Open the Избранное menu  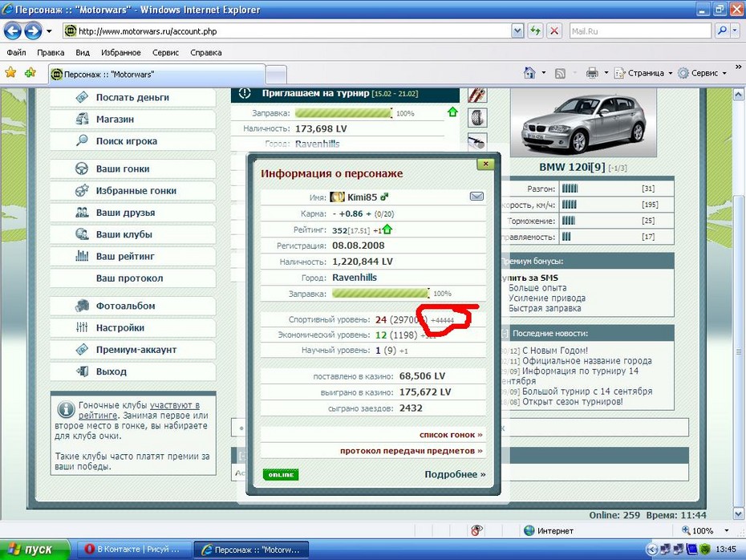[121, 52]
